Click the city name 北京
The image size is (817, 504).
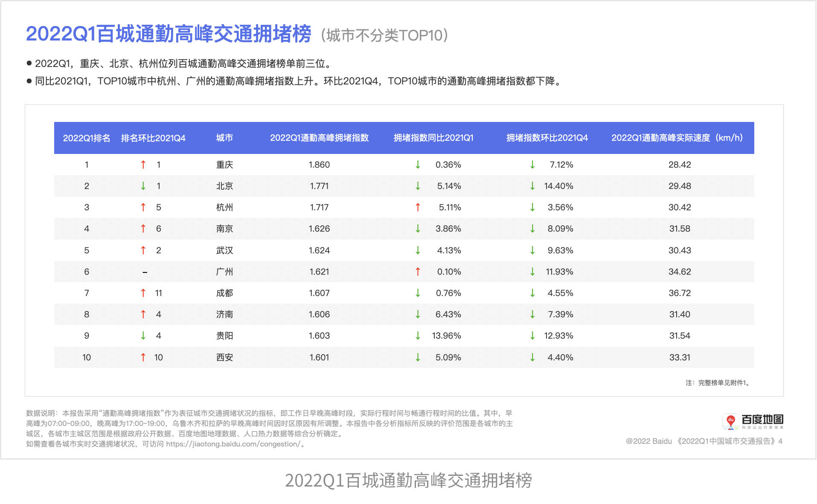click(x=224, y=186)
